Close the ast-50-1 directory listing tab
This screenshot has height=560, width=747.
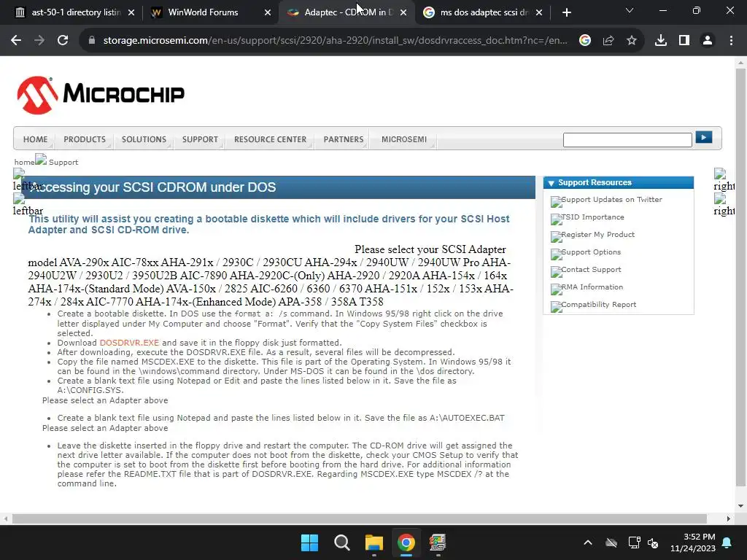coord(131,12)
